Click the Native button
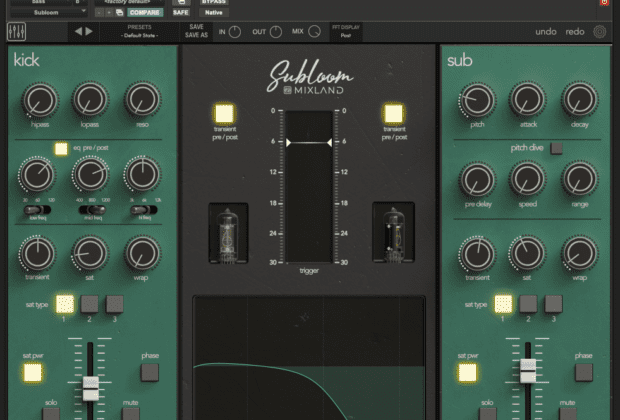620x420 pixels. coord(214,13)
